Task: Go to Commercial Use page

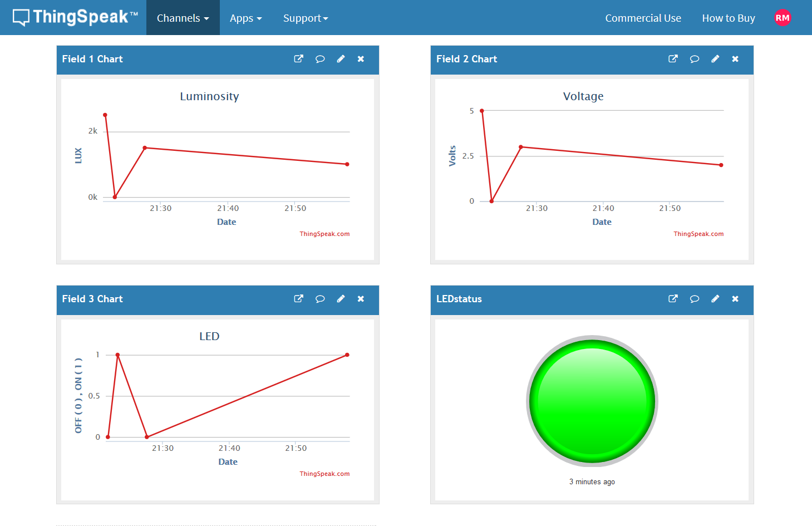Action: pos(643,18)
